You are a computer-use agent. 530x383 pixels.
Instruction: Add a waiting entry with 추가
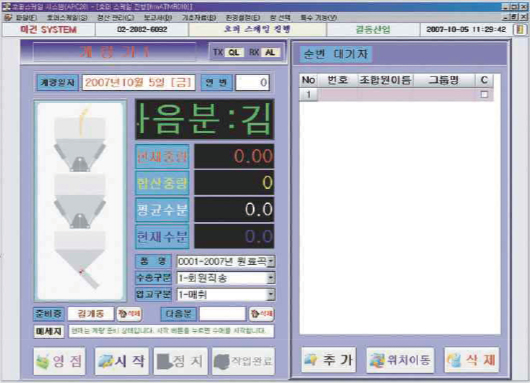click(329, 360)
